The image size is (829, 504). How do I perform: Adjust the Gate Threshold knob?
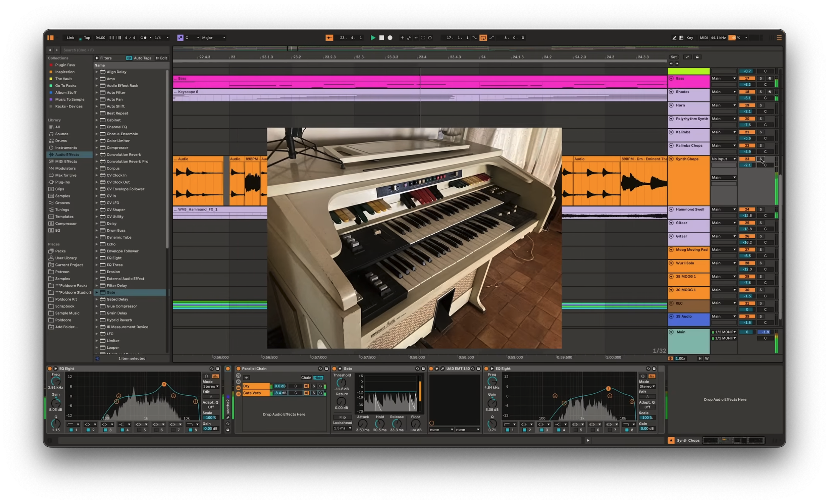click(x=341, y=382)
